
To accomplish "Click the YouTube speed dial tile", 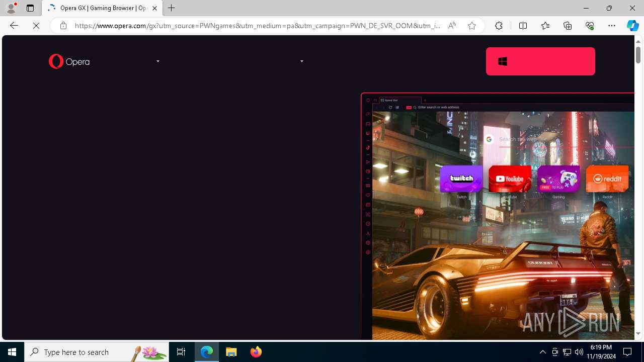I will [x=510, y=179].
